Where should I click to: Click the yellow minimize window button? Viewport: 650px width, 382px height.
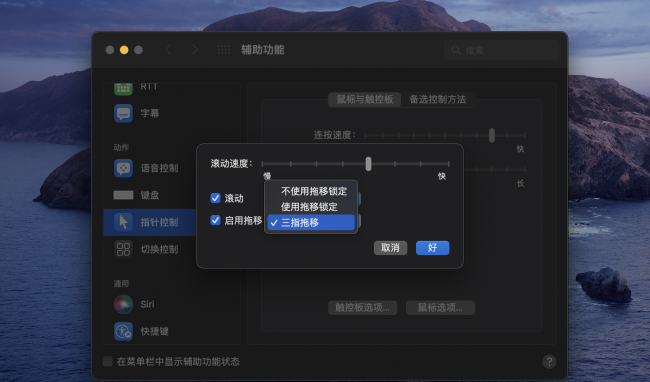124,50
